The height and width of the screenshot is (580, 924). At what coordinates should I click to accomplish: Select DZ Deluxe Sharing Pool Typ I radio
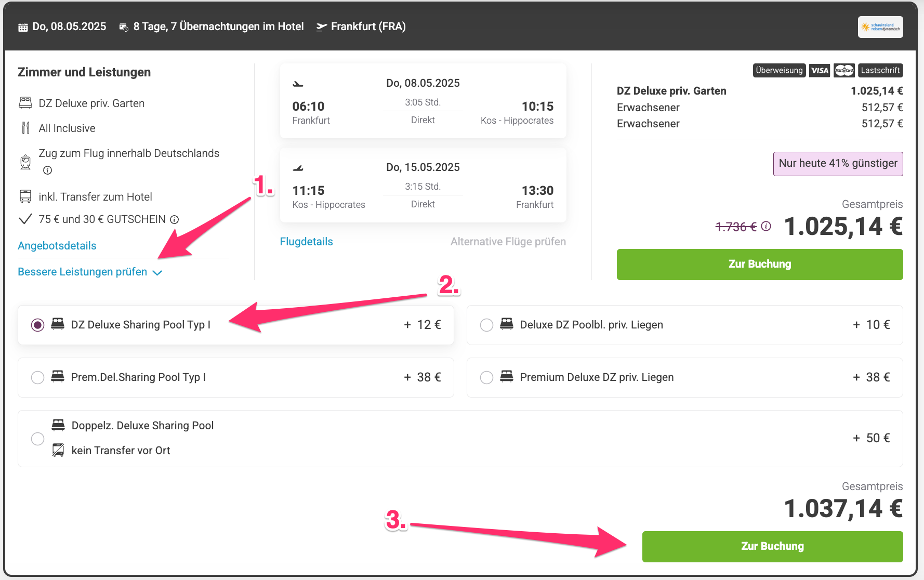point(37,325)
